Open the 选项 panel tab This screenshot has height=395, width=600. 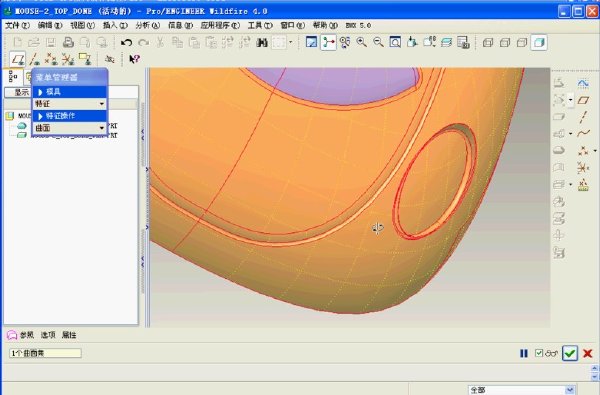48,335
